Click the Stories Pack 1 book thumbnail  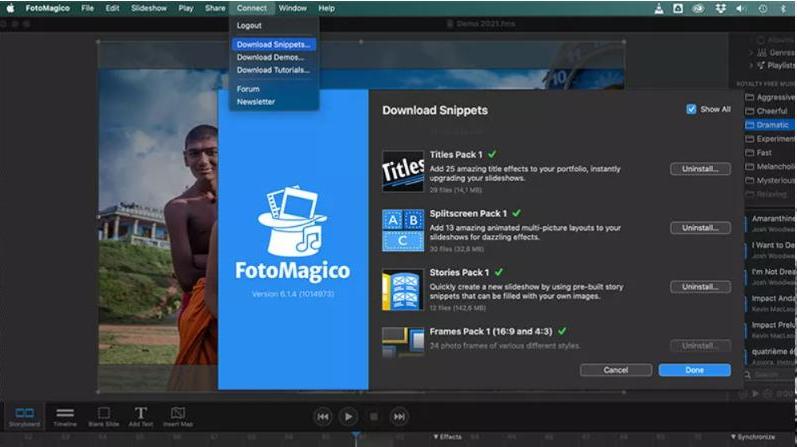click(x=403, y=289)
